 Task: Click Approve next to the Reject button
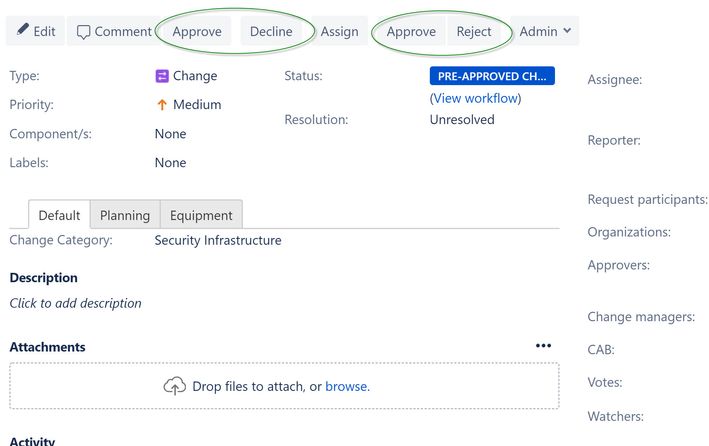coord(411,31)
